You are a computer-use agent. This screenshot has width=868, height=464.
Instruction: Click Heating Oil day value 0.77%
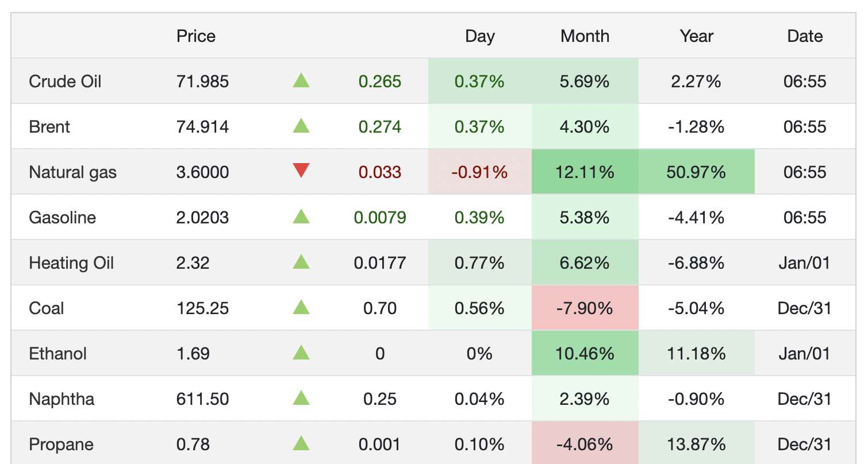click(479, 263)
